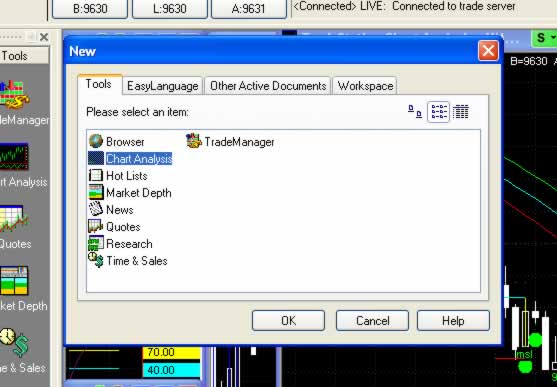The width and height of the screenshot is (557, 387).
Task: Click the yellow 70.00 level label
Action: click(x=172, y=353)
